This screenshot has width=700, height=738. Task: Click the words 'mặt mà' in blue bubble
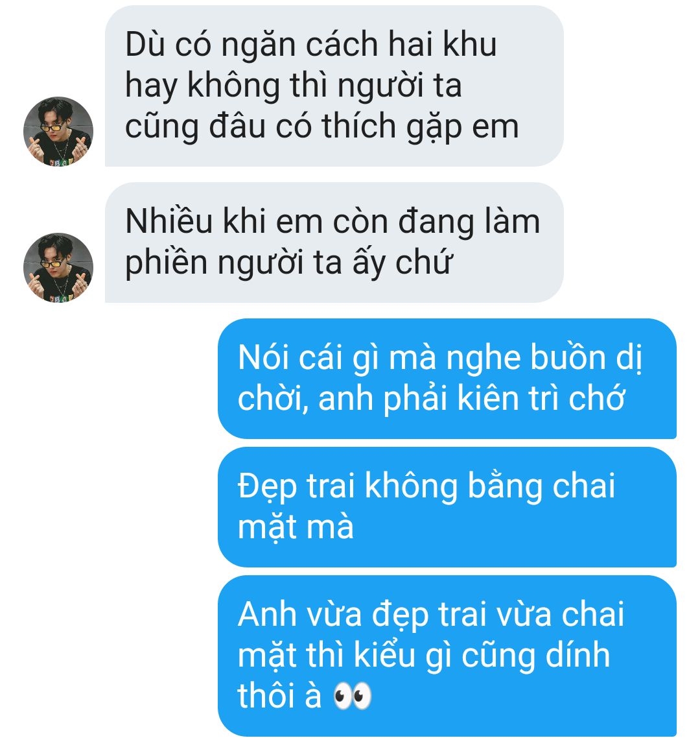296,528
